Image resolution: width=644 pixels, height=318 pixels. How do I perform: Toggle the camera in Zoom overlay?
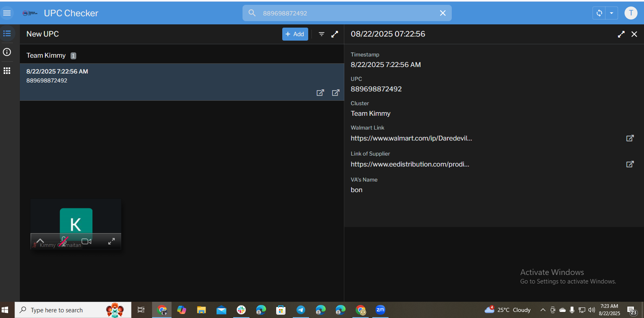pos(86,241)
